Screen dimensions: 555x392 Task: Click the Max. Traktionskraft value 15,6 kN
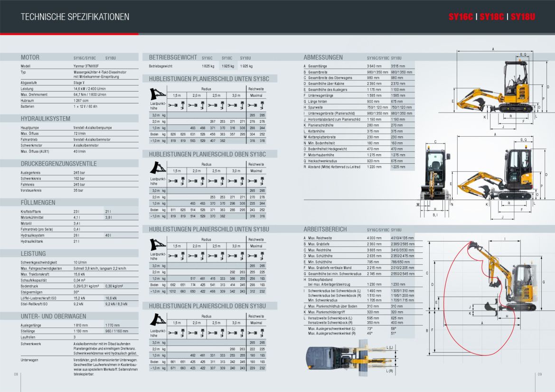pyautogui.click(x=79, y=274)
